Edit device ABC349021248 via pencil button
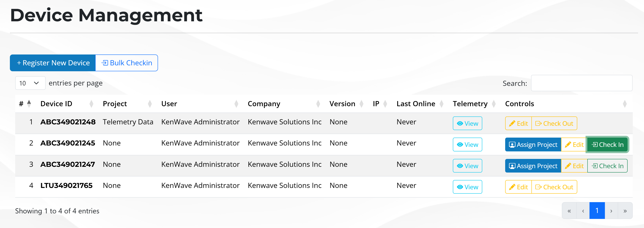644x228 pixels. (x=518, y=123)
